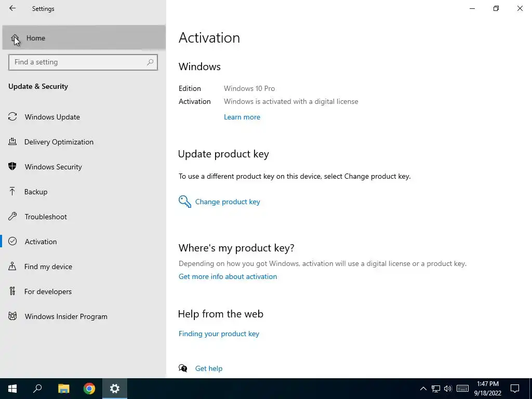Viewport: 532px width, 399px height.
Task: Click the Update product key heading
Action: [x=223, y=154]
